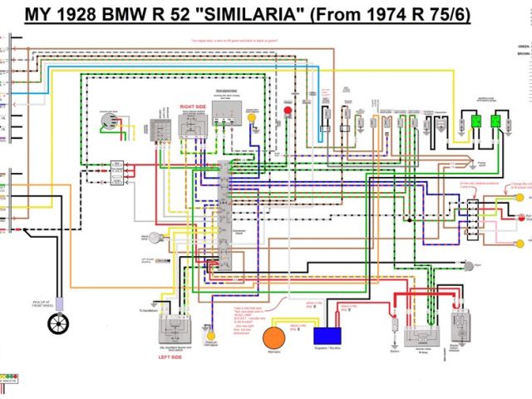532x399 pixels.
Task: Click the orange alternator circle
Action: click(x=273, y=337)
